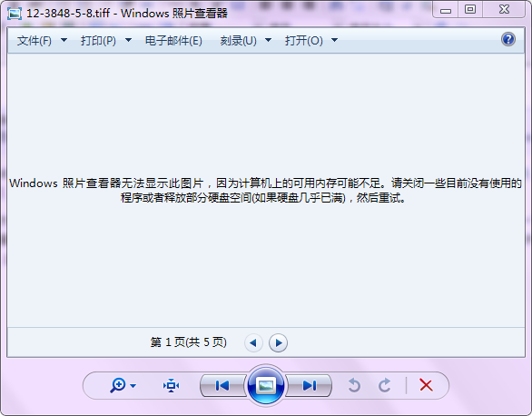
Task: Click the memory error message text
Action: point(265,190)
